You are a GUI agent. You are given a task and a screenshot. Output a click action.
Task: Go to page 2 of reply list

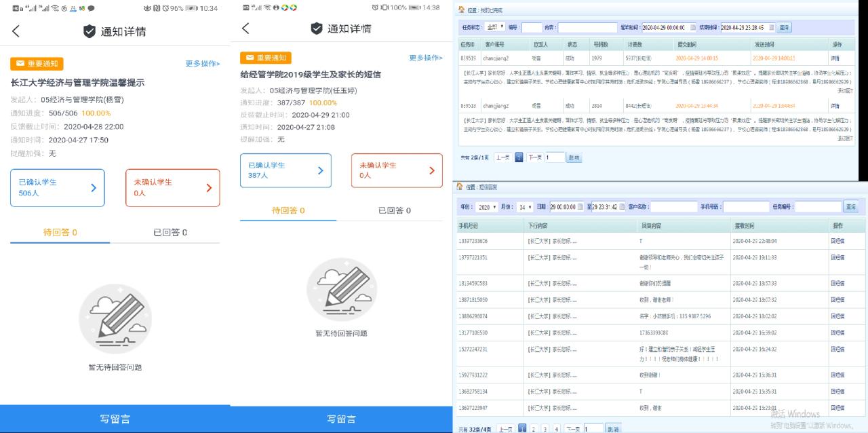pyautogui.click(x=532, y=428)
